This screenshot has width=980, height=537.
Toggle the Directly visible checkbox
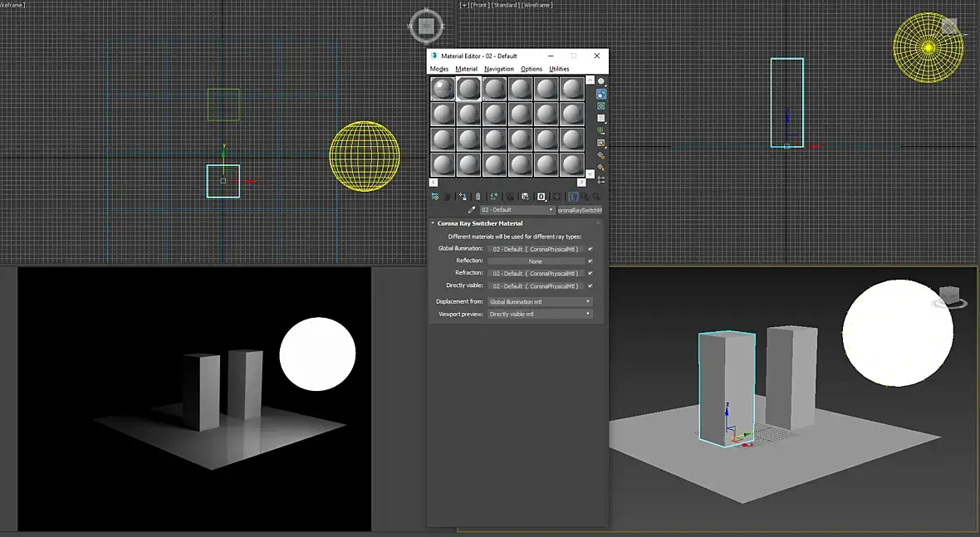click(x=590, y=286)
